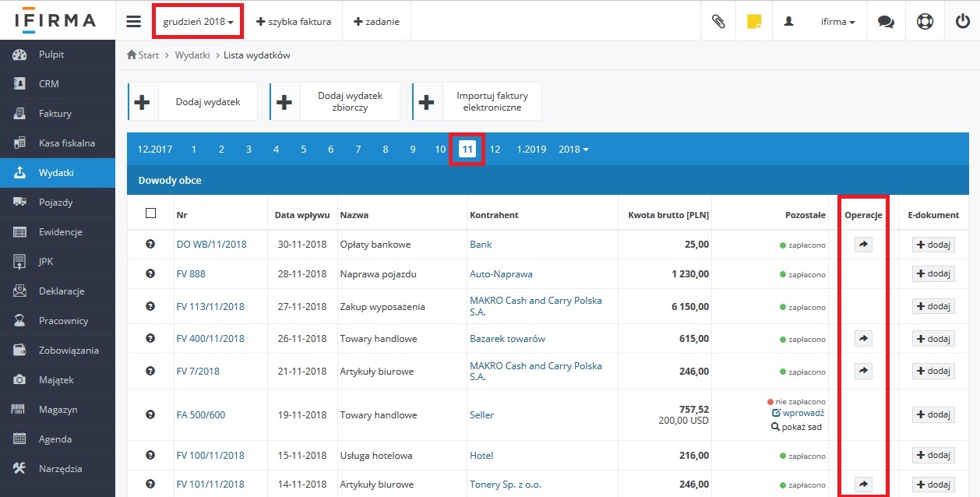The height and width of the screenshot is (497, 980).
Task: Open contractor Tonery Sp. z o.o. link
Action: (x=506, y=485)
